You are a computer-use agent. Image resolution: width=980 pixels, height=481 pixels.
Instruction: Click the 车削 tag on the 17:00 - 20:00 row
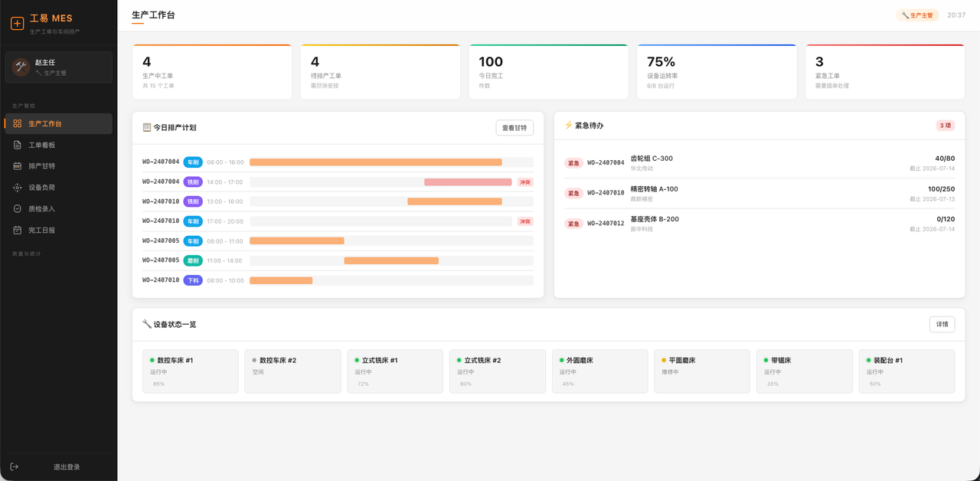tap(193, 221)
